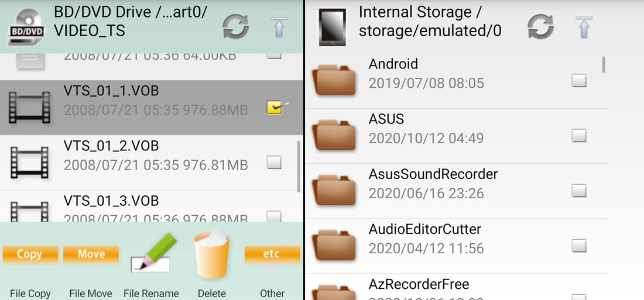The width and height of the screenshot is (644, 300).
Task: Tap the Move button
Action: click(x=91, y=254)
